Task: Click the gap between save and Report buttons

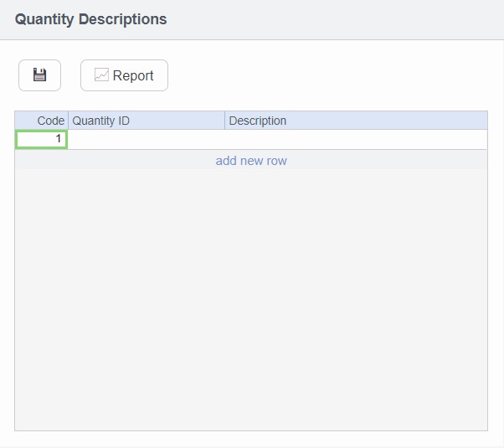Action: [70, 75]
